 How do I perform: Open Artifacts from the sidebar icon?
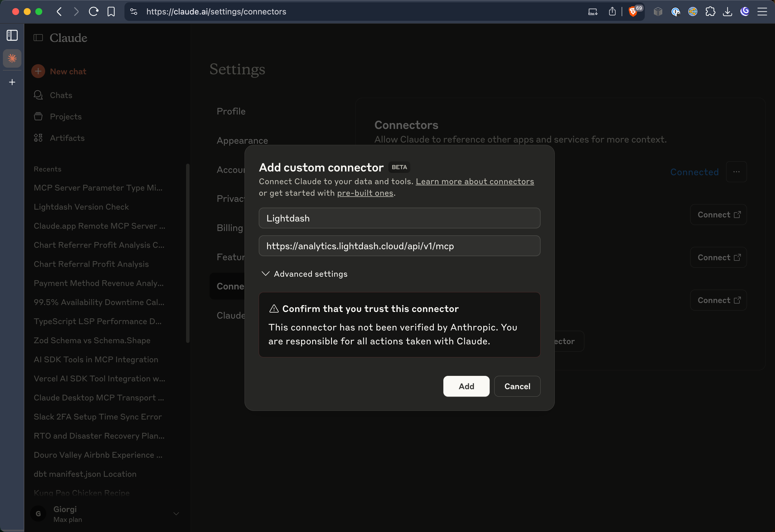point(38,138)
